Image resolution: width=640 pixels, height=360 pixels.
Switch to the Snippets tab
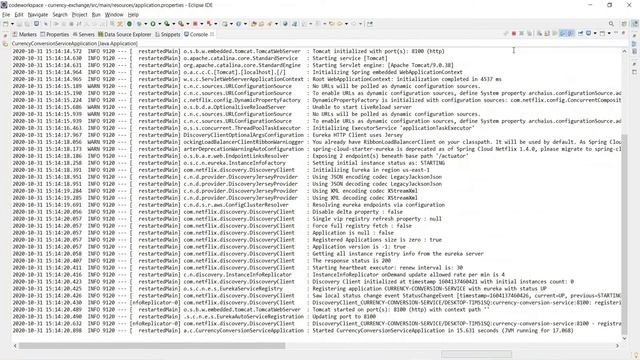(167, 34)
